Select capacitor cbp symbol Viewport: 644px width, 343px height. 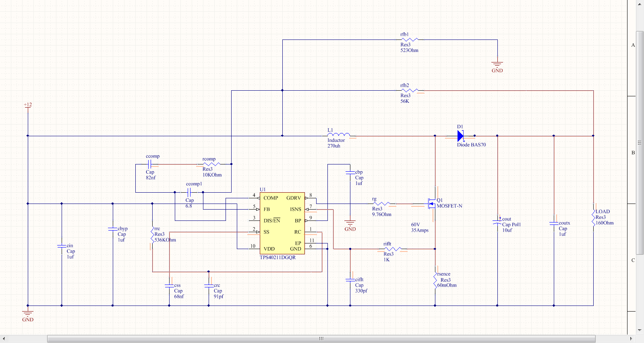pos(350,173)
